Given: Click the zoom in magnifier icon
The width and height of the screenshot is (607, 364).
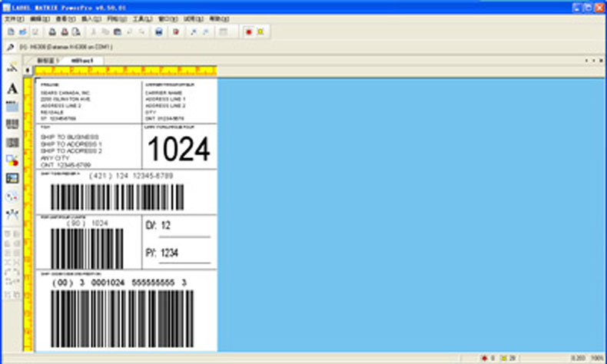Looking at the screenshot, I should pos(194,31).
